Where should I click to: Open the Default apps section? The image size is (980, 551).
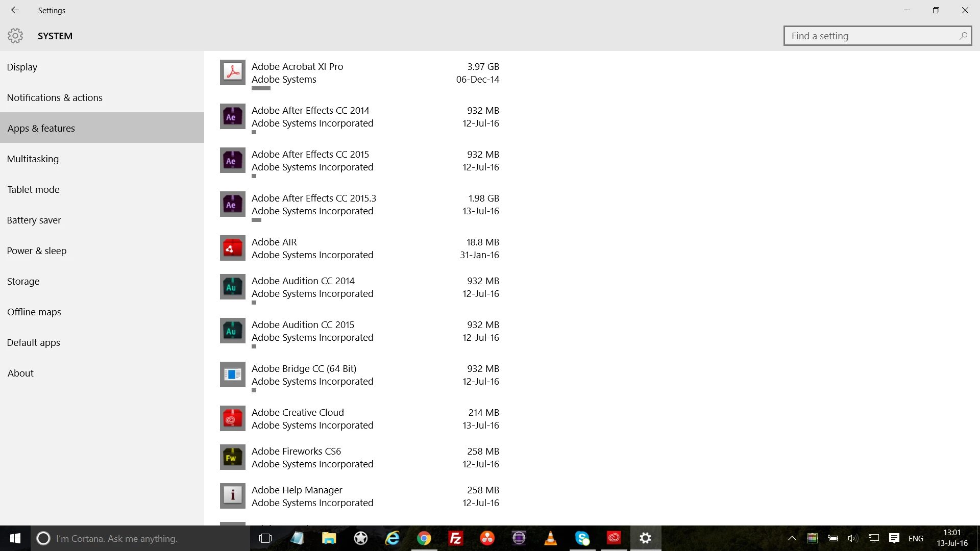click(34, 342)
